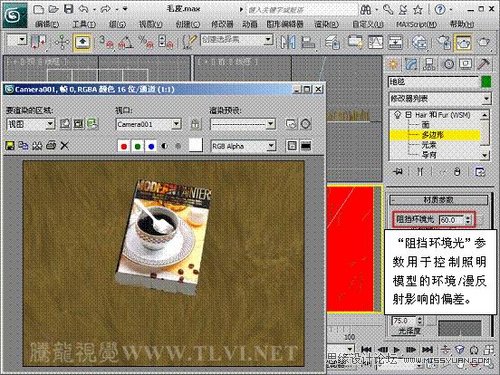Click the Render Production teapot icon

coord(484,42)
